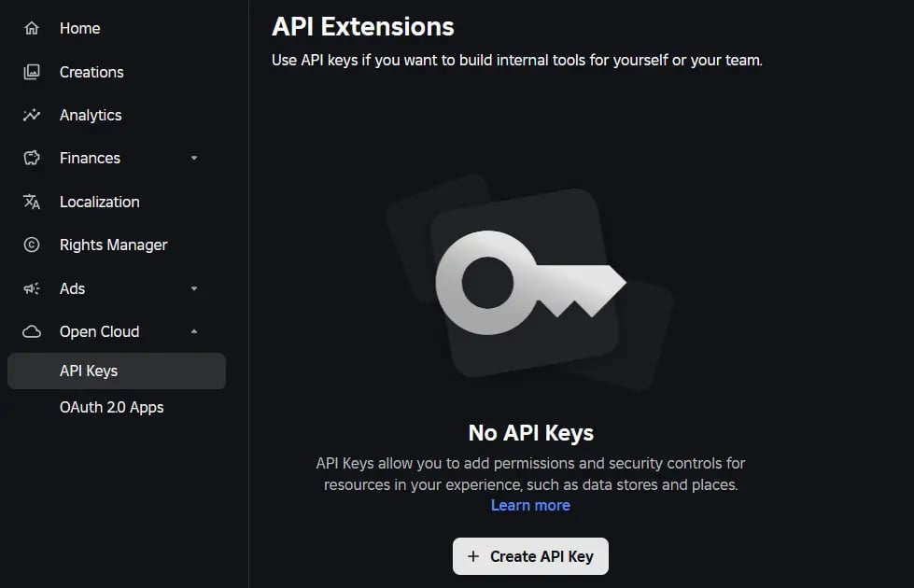Click the Finances piggy bank icon

[32, 158]
